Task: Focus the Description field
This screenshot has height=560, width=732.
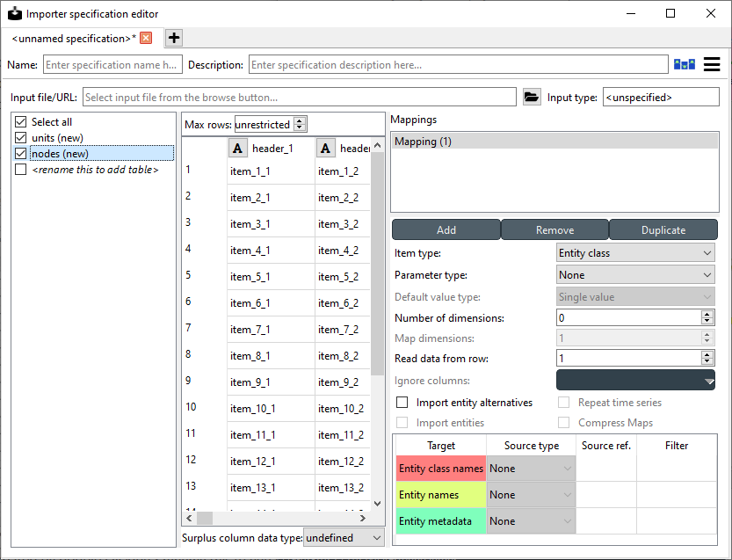Action: click(x=459, y=64)
